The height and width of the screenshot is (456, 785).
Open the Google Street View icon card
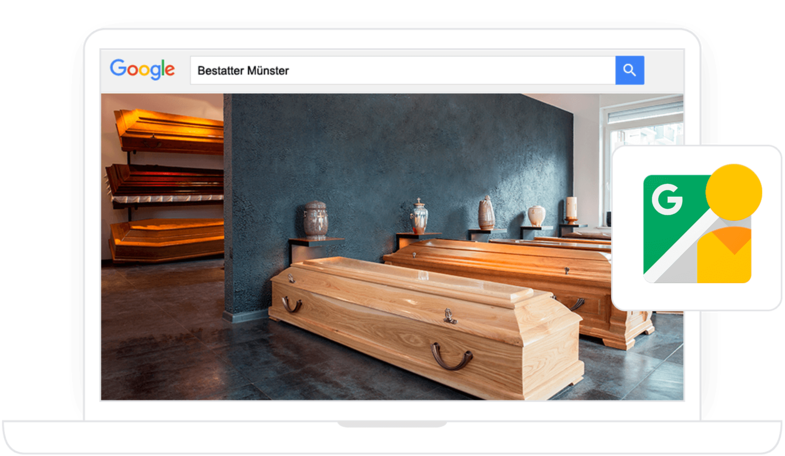(697, 227)
